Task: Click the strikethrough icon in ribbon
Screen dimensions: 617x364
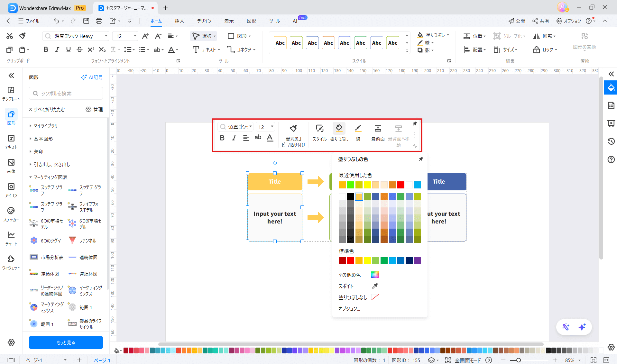Action: point(79,50)
